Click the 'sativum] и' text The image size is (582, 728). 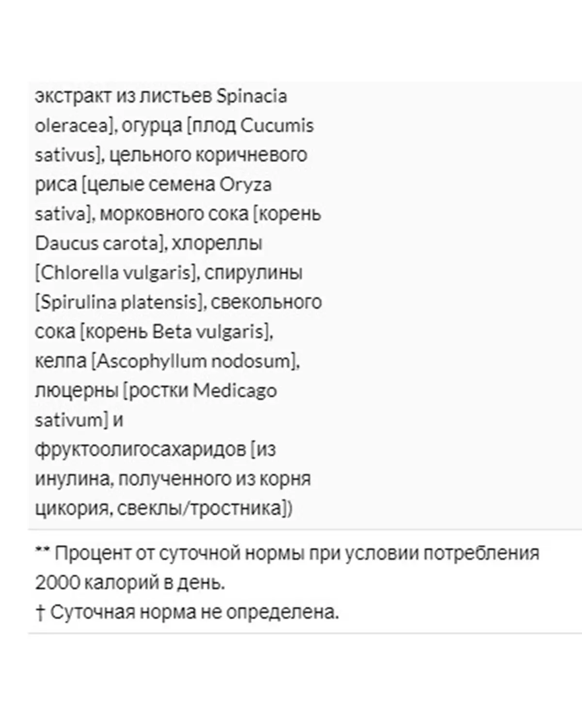tap(79, 420)
